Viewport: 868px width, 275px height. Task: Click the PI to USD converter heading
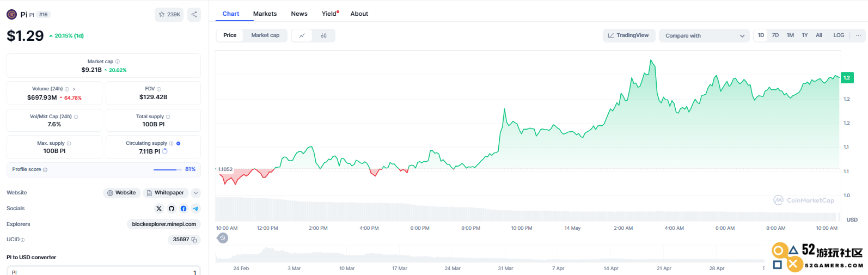[32, 258]
